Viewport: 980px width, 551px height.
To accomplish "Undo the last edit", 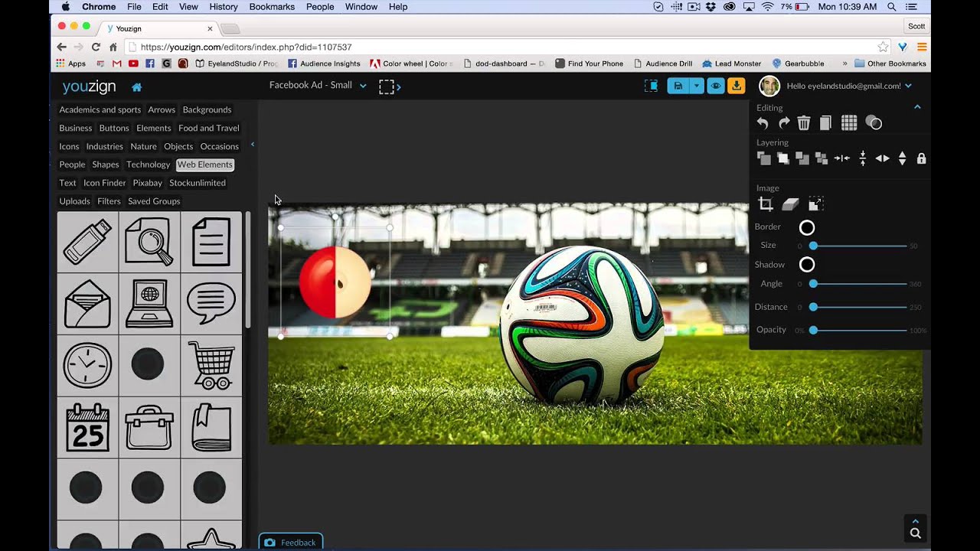I will pyautogui.click(x=763, y=123).
